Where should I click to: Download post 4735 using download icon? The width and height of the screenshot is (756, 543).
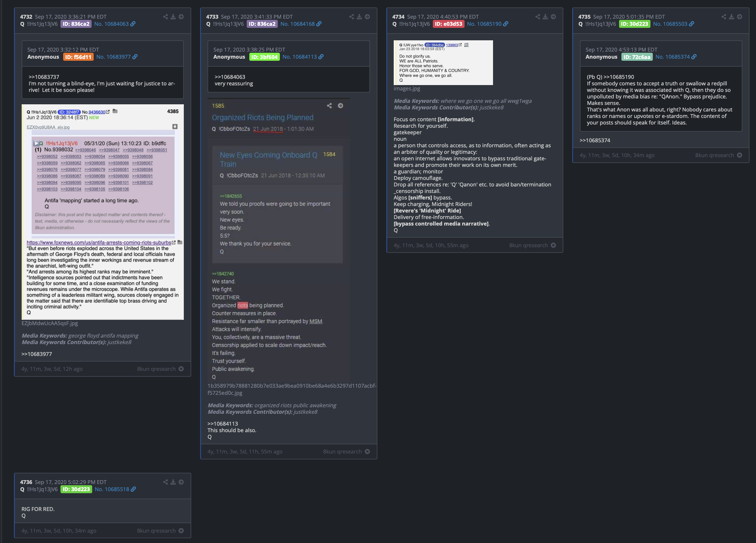coord(731,17)
